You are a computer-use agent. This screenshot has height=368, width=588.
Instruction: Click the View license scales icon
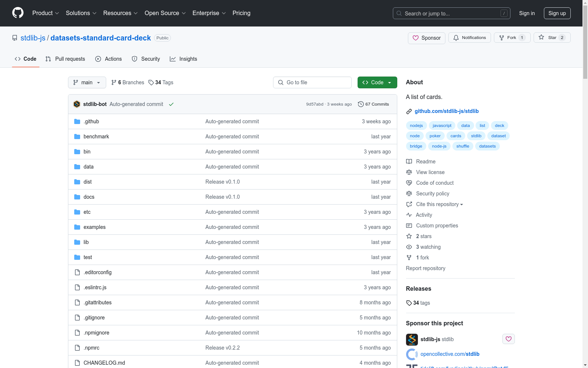[409, 172]
